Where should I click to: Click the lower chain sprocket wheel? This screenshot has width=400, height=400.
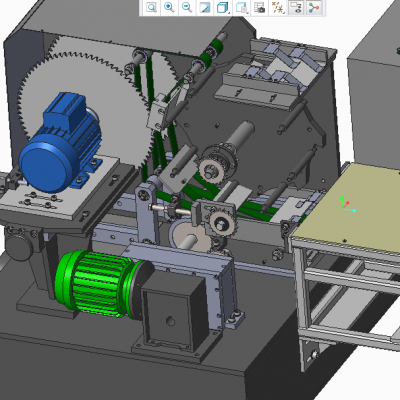pyautogui.click(x=221, y=221)
